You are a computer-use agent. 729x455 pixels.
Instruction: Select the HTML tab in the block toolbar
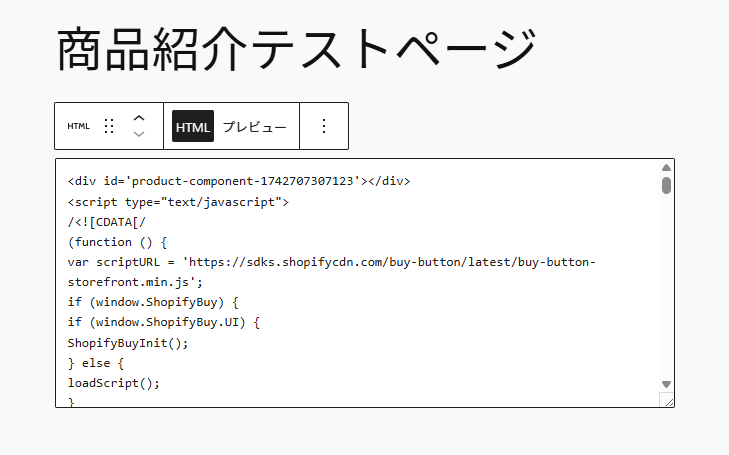pos(193,126)
